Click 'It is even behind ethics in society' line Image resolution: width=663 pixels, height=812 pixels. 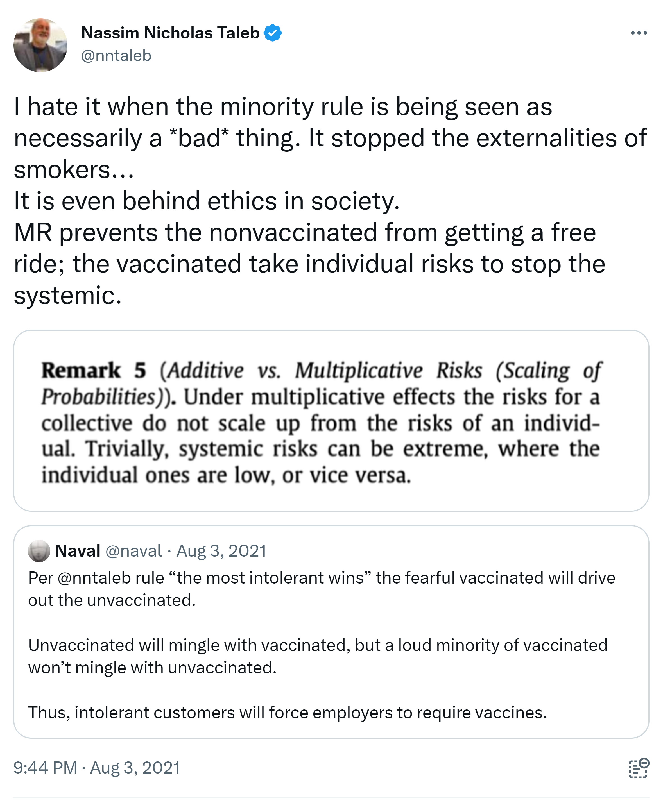206,201
